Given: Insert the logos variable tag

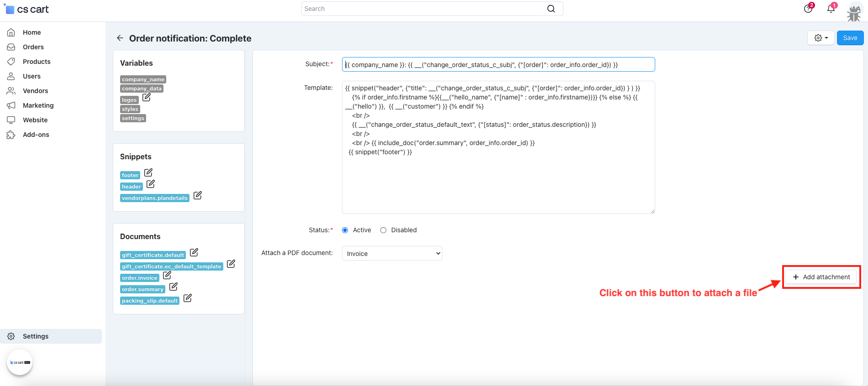Looking at the screenshot, I should click(129, 100).
